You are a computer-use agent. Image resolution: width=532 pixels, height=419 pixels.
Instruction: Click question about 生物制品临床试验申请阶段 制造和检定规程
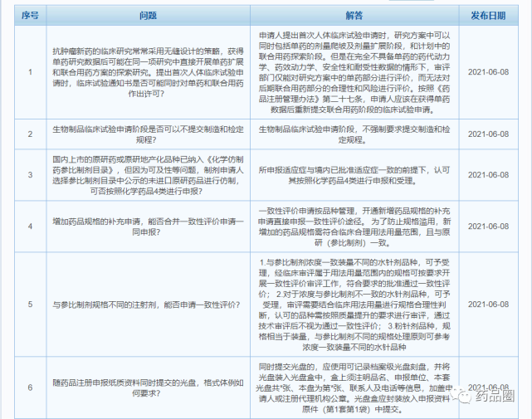149,134
